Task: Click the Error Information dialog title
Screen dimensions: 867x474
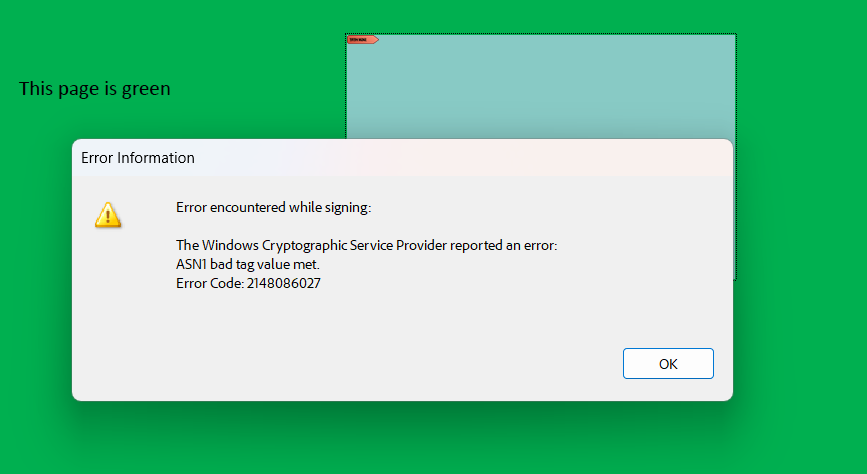Action: click(138, 158)
